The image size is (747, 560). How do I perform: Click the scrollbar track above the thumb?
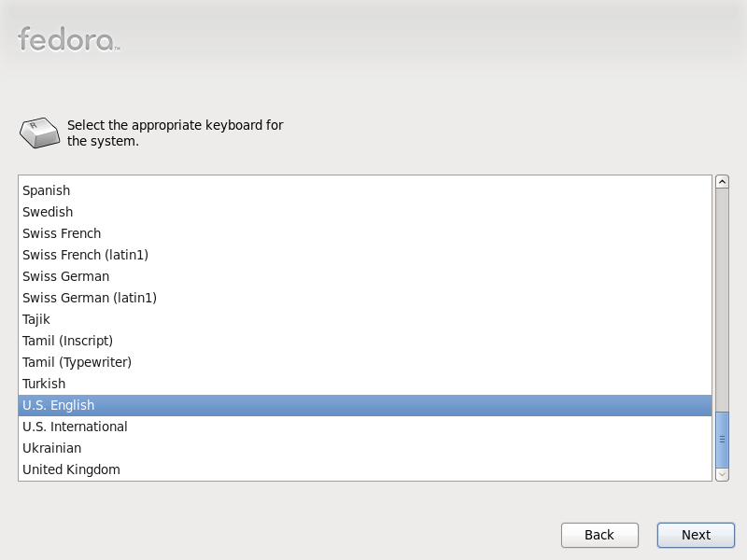coord(722,300)
